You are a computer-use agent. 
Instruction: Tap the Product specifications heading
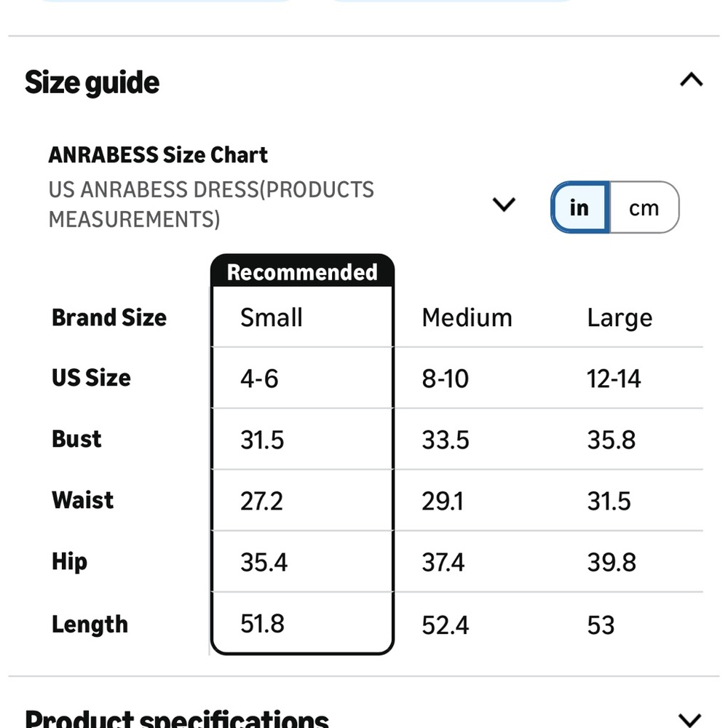[177, 719]
